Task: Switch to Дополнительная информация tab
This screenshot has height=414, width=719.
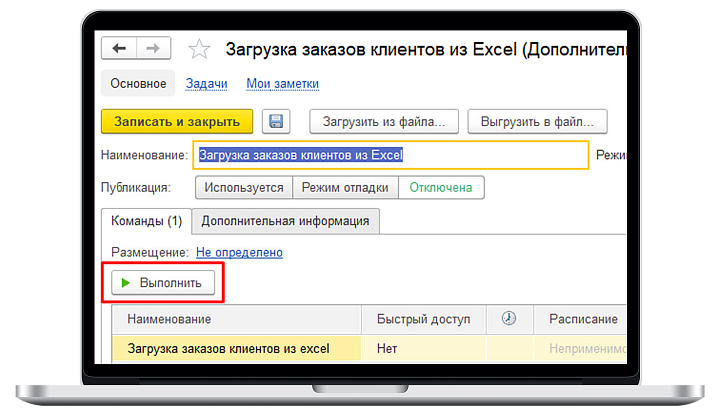Action: (x=285, y=221)
